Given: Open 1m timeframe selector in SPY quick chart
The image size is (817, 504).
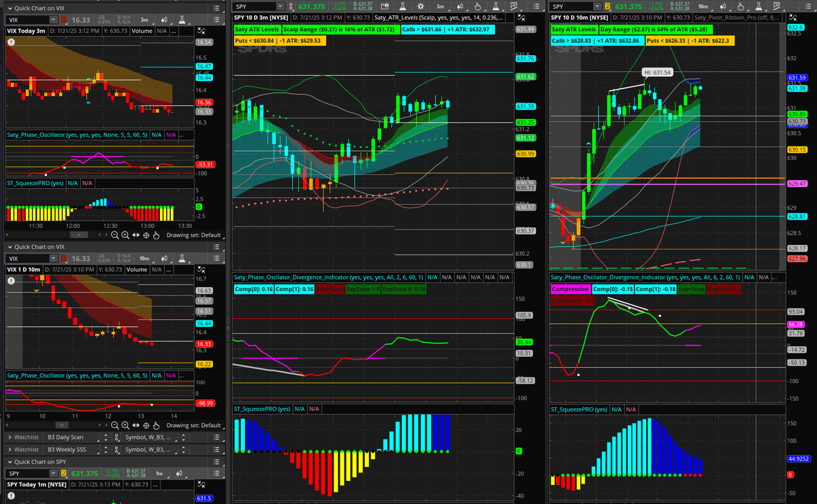Looking at the screenshot, I should pos(159,473).
